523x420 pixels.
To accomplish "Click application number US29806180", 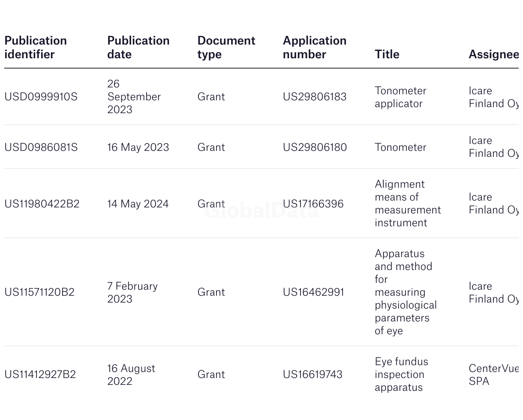I will [x=315, y=147].
